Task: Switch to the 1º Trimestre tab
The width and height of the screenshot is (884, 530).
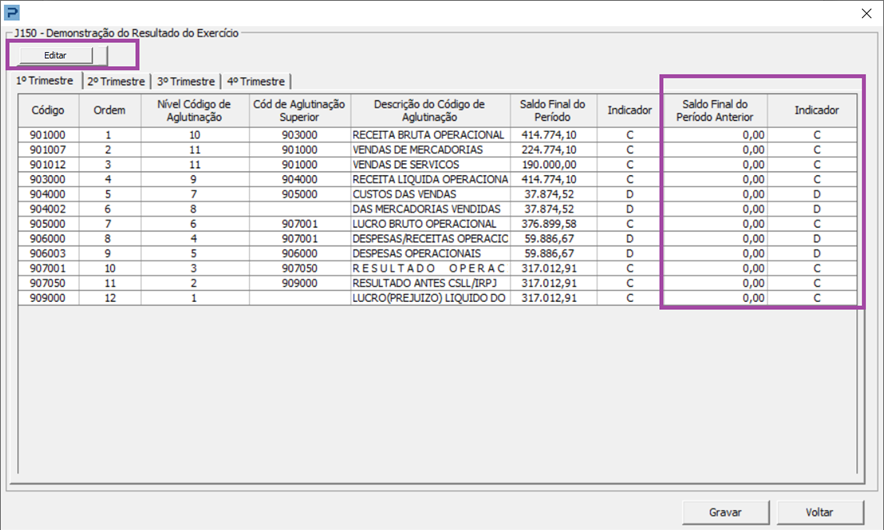Action: click(x=44, y=81)
